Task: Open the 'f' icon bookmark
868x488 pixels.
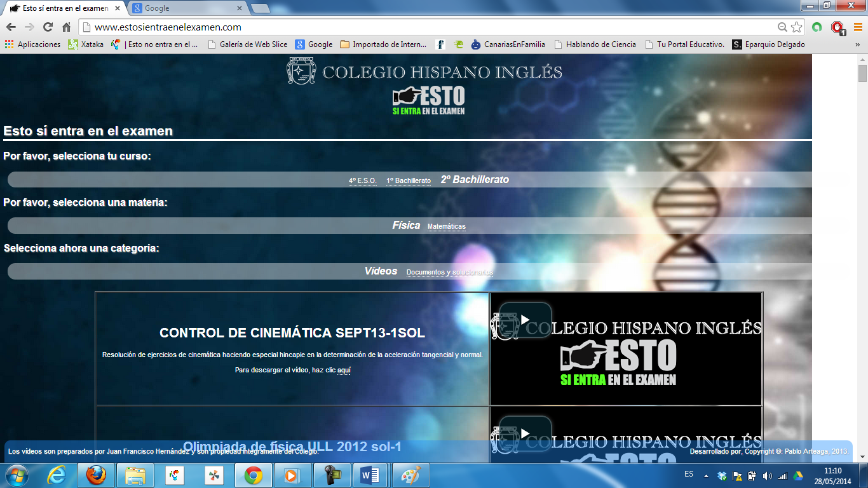Action: click(x=440, y=44)
